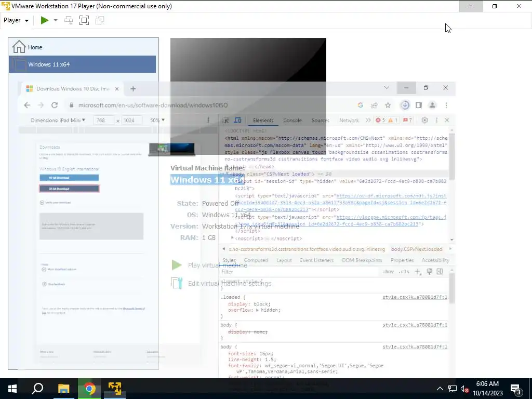The image size is (532, 399).
Task: Open the Chrome downloads icon
Action: click(405, 105)
